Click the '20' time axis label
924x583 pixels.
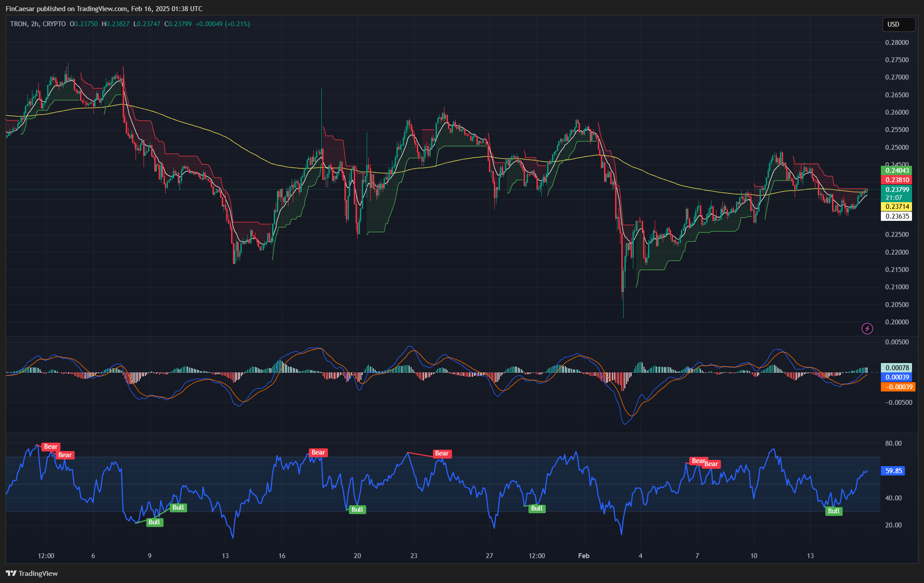pyautogui.click(x=357, y=556)
